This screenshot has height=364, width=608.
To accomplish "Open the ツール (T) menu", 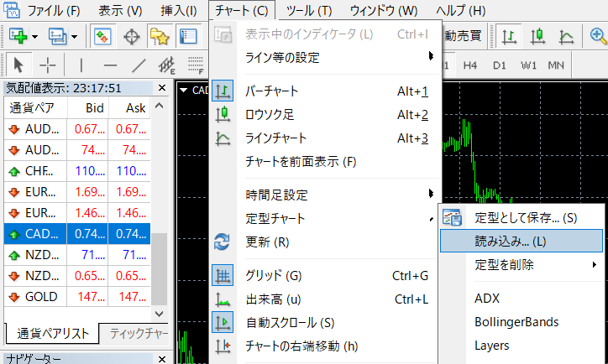I will 309,10.
